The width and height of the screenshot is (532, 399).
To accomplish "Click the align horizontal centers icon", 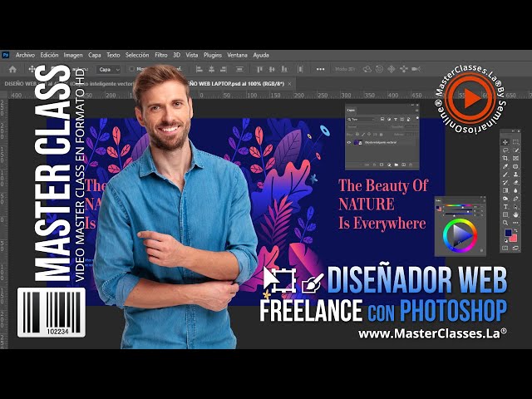I will pyautogui.click(x=211, y=69).
